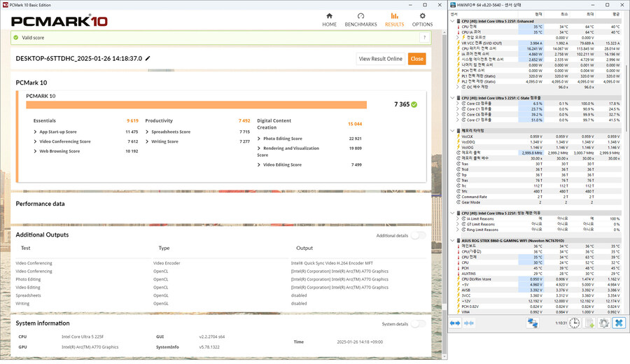Click the pencil icon to rename result
Viewport: 630px width, 364px height.
point(148,59)
